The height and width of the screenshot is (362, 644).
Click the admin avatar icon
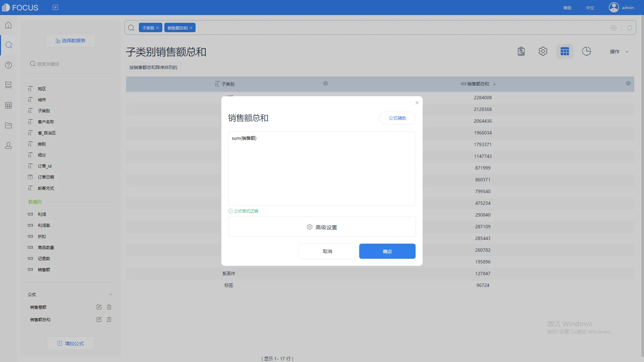(x=613, y=7)
